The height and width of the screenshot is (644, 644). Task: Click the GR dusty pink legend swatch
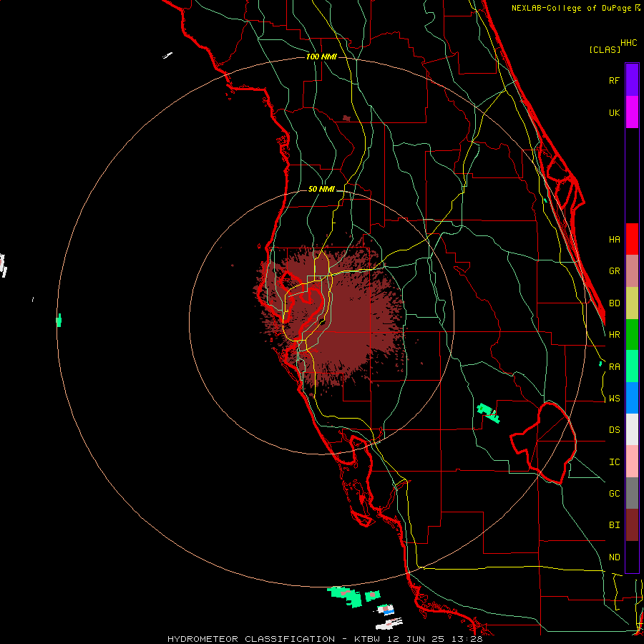coord(632,271)
